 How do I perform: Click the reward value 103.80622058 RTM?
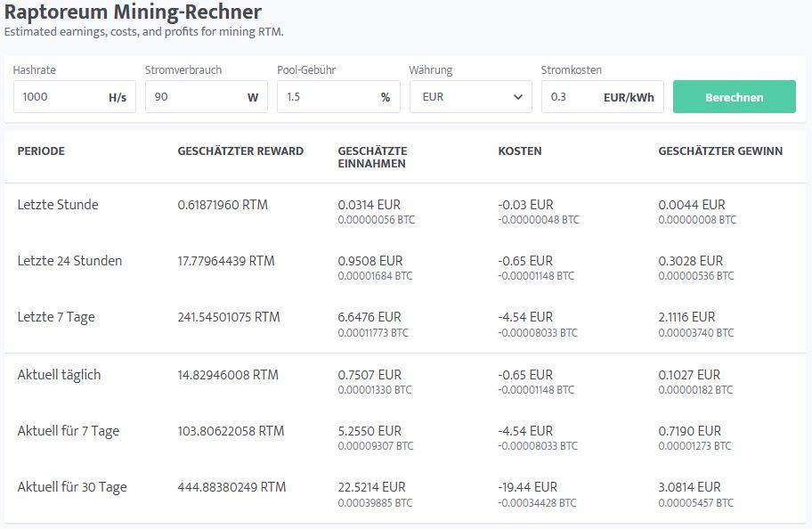(x=231, y=431)
